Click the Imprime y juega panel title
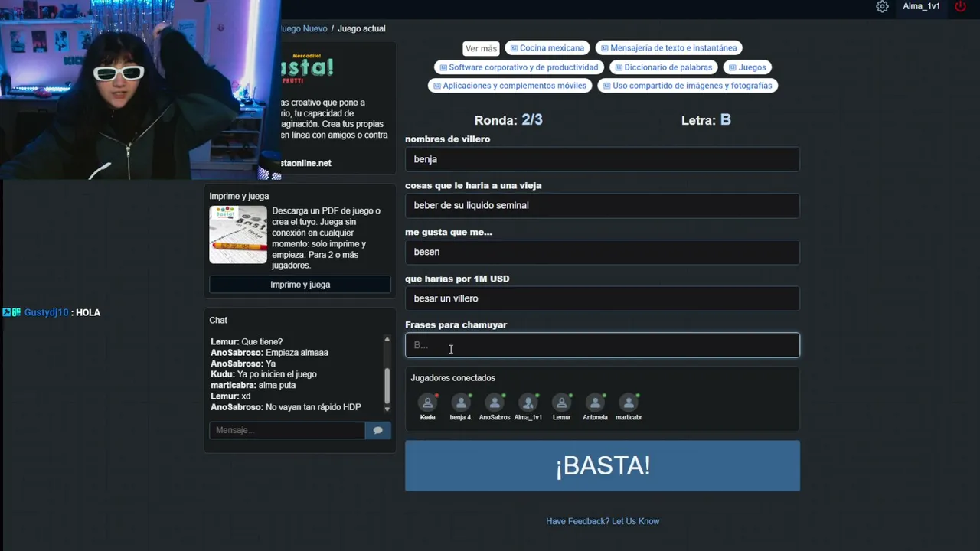The image size is (980, 551). pos(239,196)
